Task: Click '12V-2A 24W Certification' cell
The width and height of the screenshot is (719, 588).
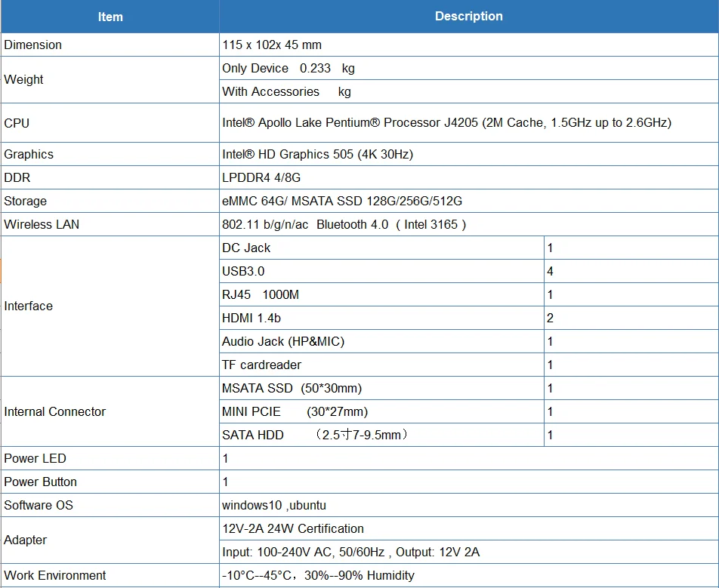Action: click(468, 528)
